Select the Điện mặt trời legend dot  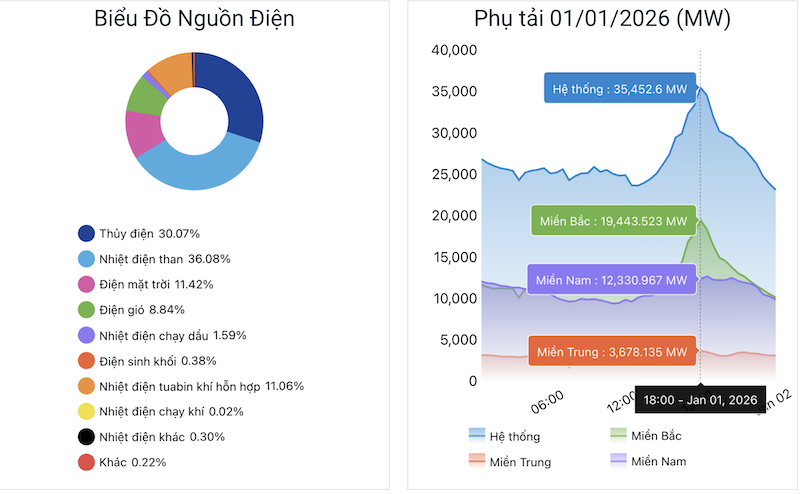pyautogui.click(x=87, y=285)
